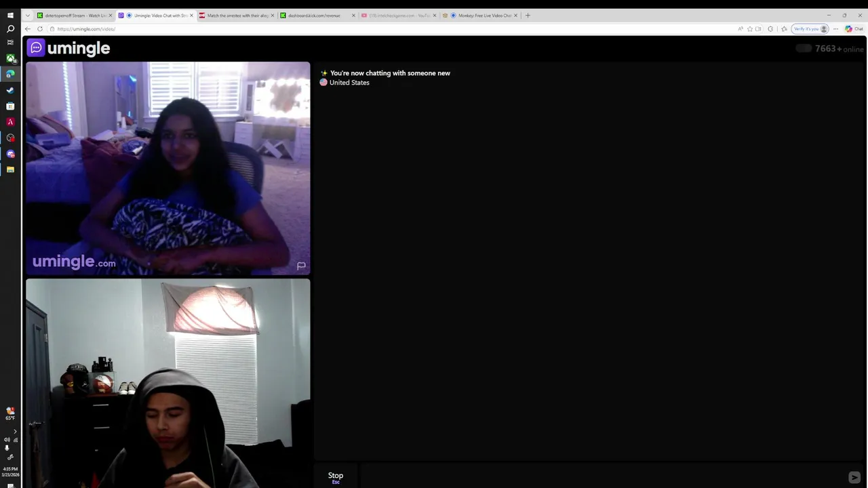The image size is (868, 488).
Task: Stop the current chat
Action: [x=336, y=477]
